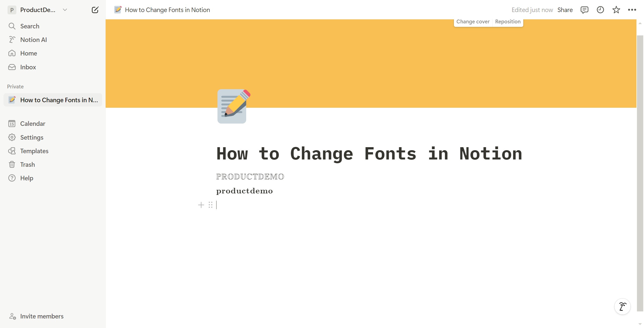Go to Home in the sidebar
Screen dimensions: 644x328
pos(53,53)
